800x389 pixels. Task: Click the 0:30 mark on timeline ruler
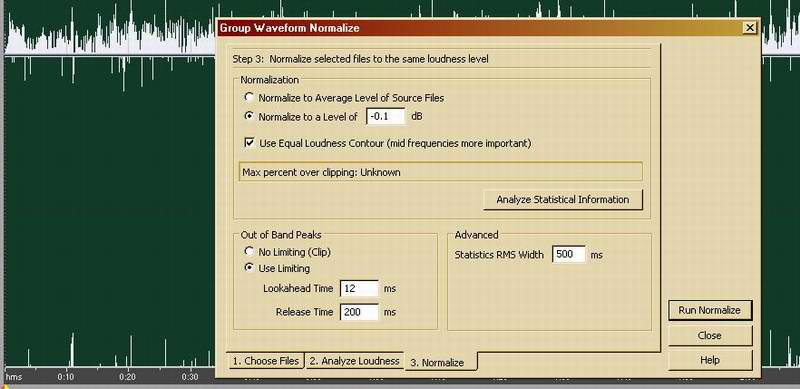coord(190,377)
